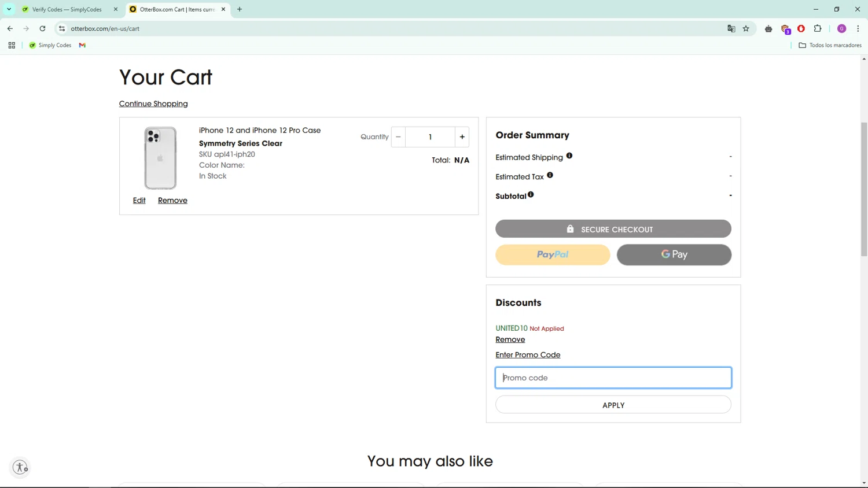
Task: Open Simply Codes bookmark
Action: [x=50, y=45]
